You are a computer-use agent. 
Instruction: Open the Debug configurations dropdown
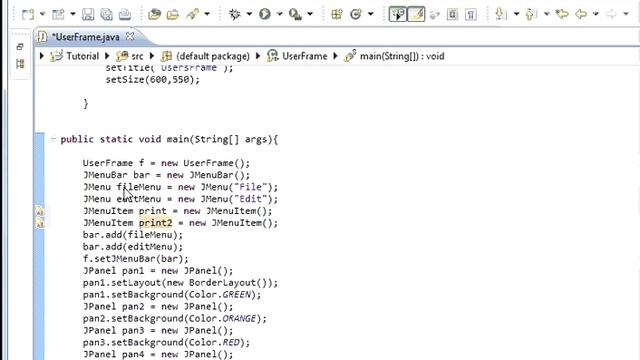coord(249,14)
